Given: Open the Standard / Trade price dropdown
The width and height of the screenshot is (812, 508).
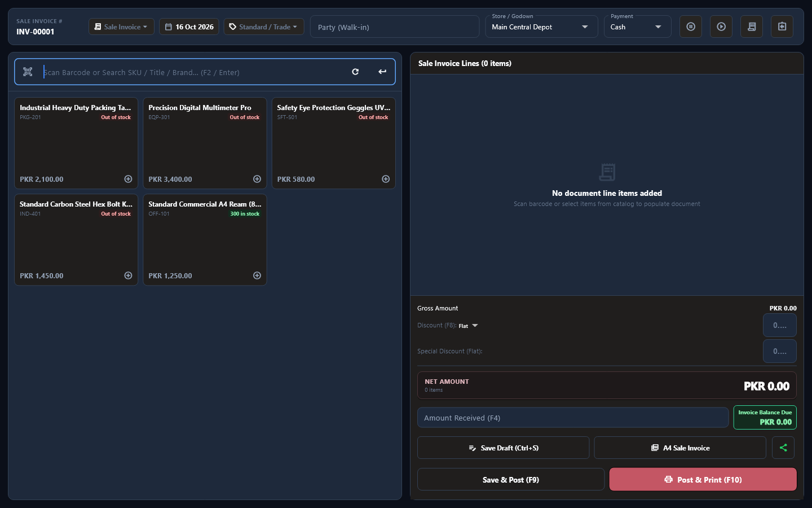Looking at the screenshot, I should click(264, 27).
